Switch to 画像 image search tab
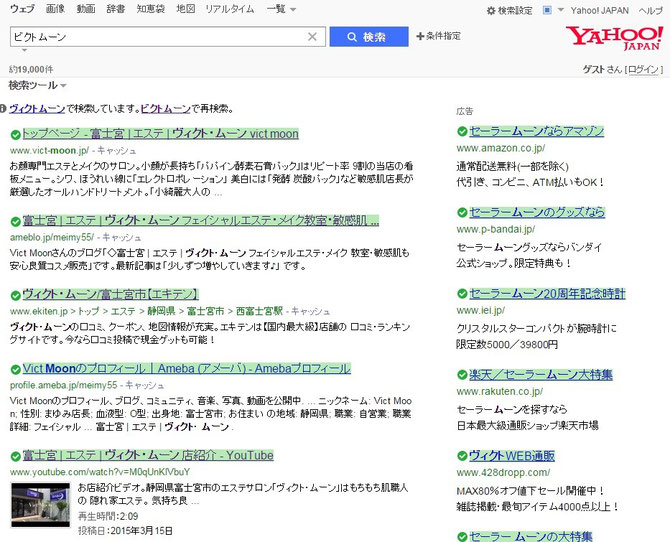670x542 pixels. (55, 9)
